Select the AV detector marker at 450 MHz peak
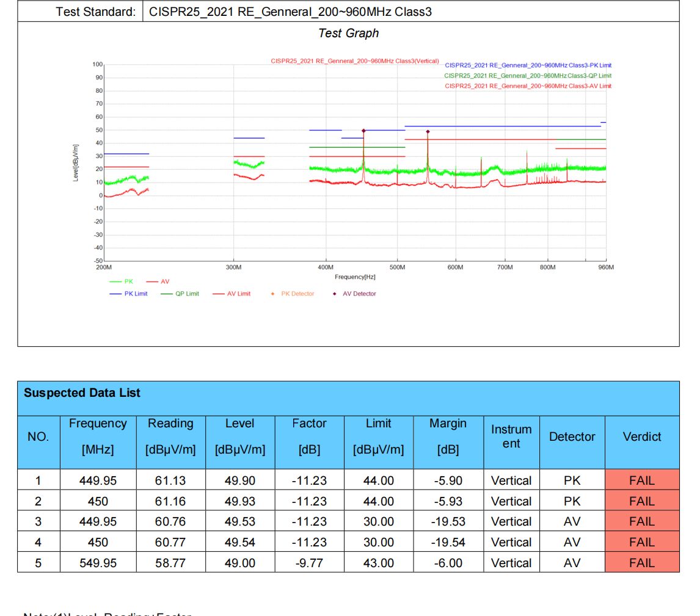 [363, 131]
